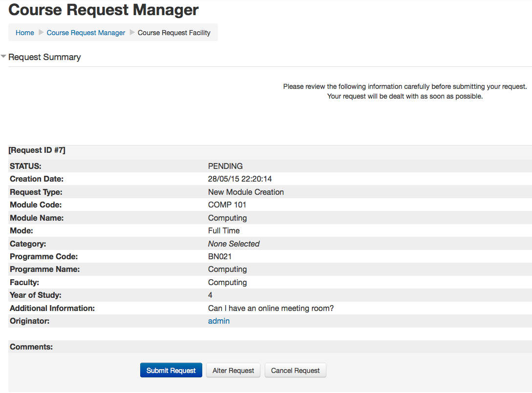Collapse the Request Summary disclosure triangle
The image size is (532, 393).
pyautogui.click(x=4, y=57)
